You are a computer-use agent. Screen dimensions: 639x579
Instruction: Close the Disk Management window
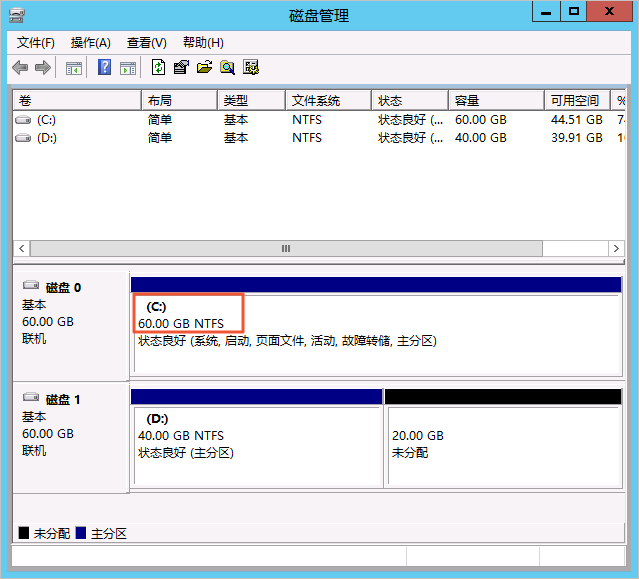tap(609, 11)
